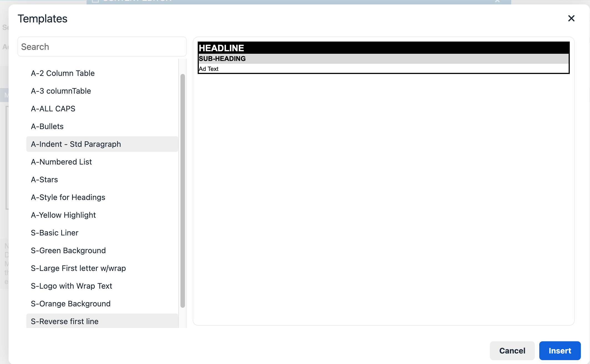Choose the A-Numbered List template

(61, 162)
